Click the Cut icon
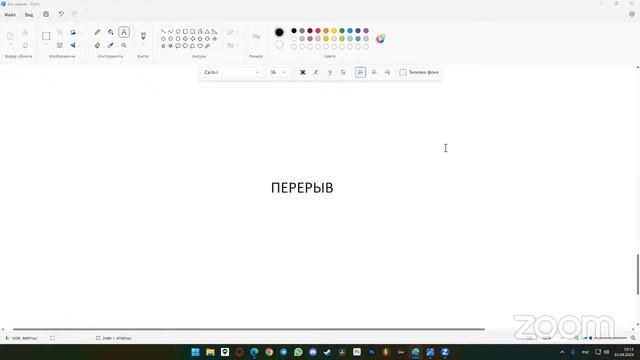 (x=25, y=32)
